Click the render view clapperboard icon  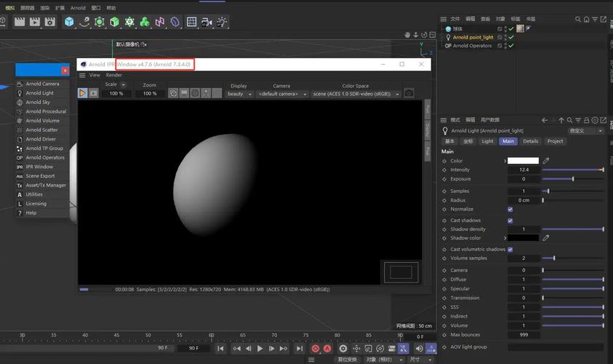coord(19,22)
